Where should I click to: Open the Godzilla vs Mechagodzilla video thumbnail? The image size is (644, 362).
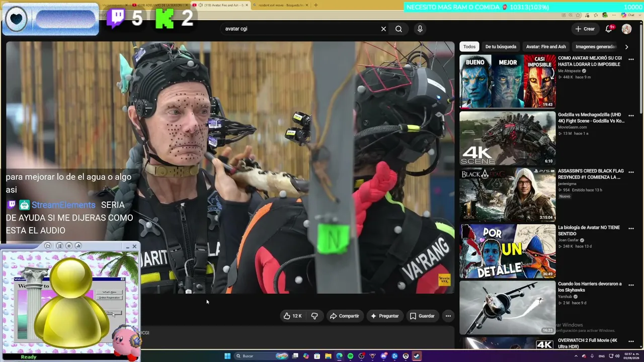coord(508,138)
